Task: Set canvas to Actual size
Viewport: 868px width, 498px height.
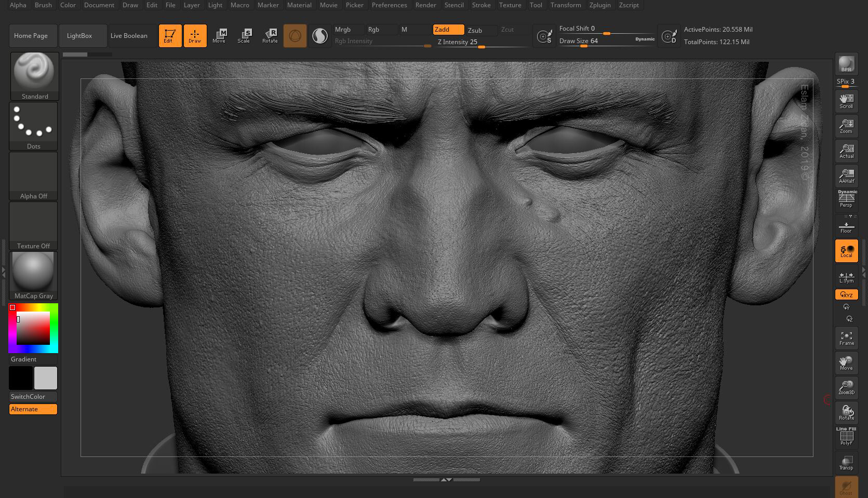Action: pos(846,151)
